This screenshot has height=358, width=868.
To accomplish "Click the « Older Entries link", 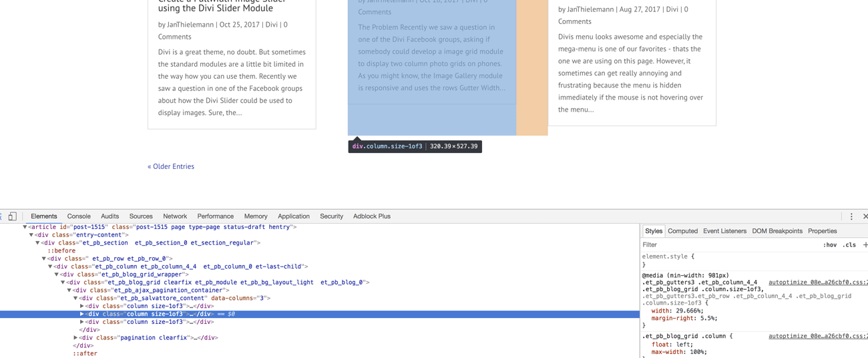I will click(171, 166).
